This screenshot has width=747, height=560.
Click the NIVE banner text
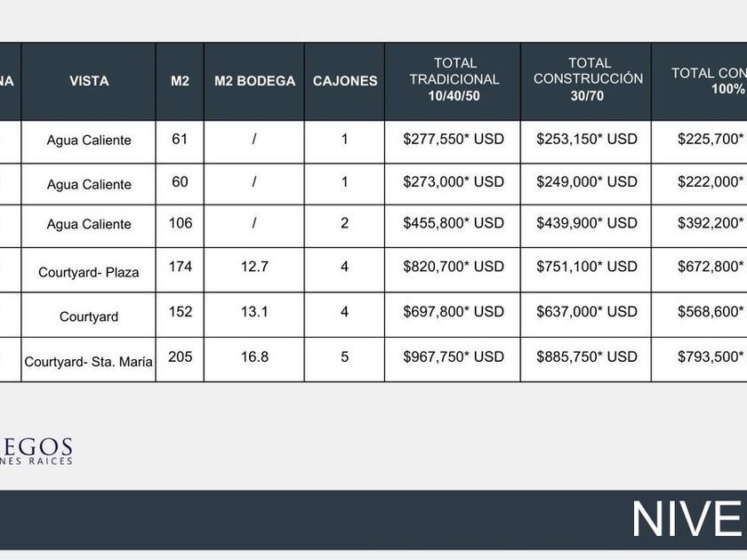(x=687, y=519)
